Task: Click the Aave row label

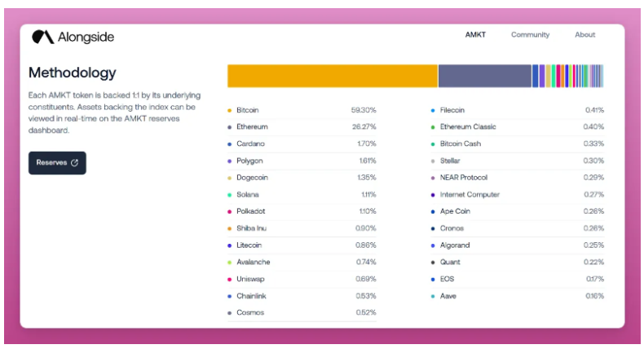Action: [448, 296]
